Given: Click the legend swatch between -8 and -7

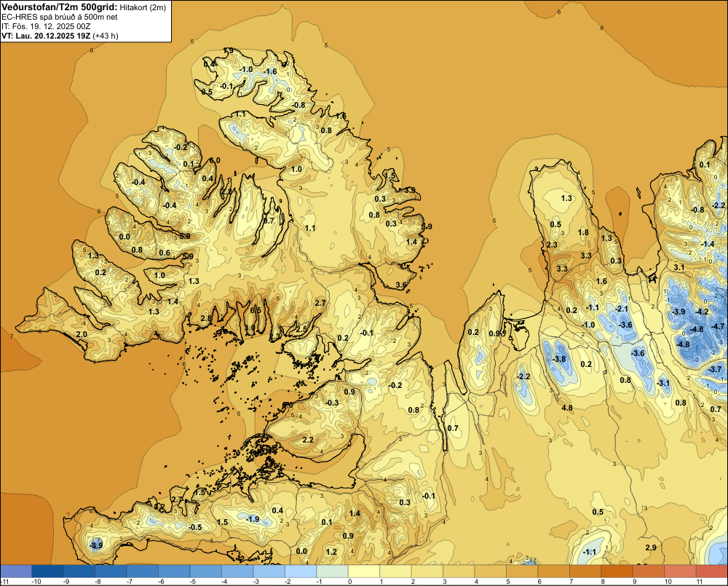Looking at the screenshot, I should pos(111,571).
